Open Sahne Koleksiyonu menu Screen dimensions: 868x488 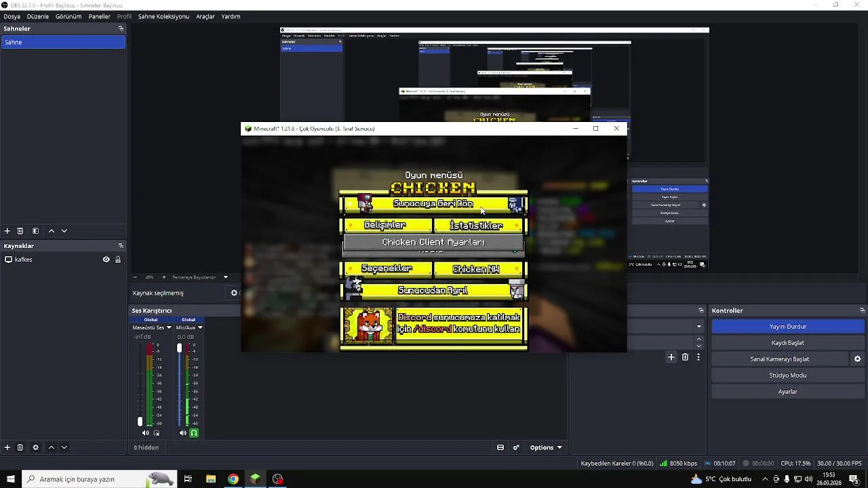[163, 16]
